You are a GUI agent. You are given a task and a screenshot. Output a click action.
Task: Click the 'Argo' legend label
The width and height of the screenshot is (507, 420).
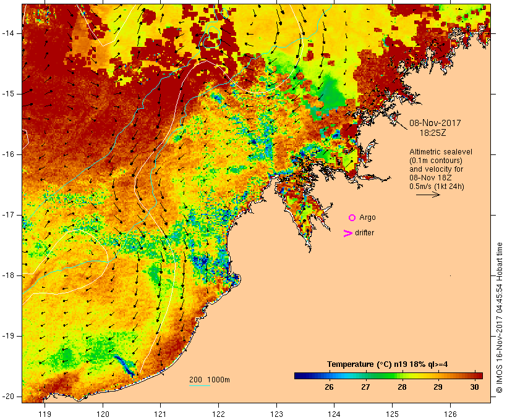pos(368,217)
